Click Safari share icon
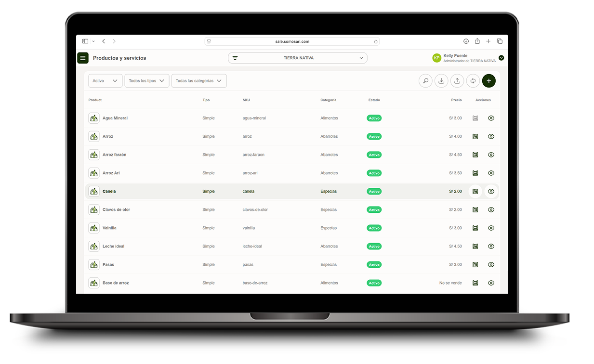Screen dimensions: 594x364 point(477,41)
